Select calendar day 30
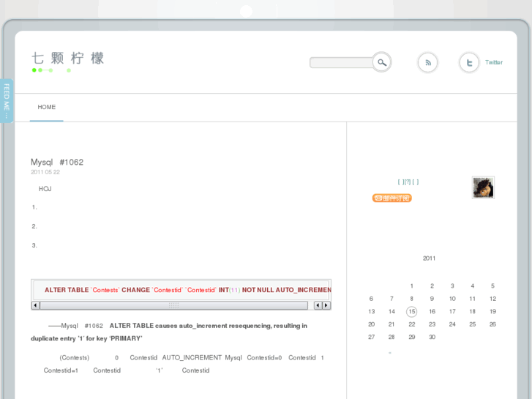The image size is (532, 399). coord(432,337)
